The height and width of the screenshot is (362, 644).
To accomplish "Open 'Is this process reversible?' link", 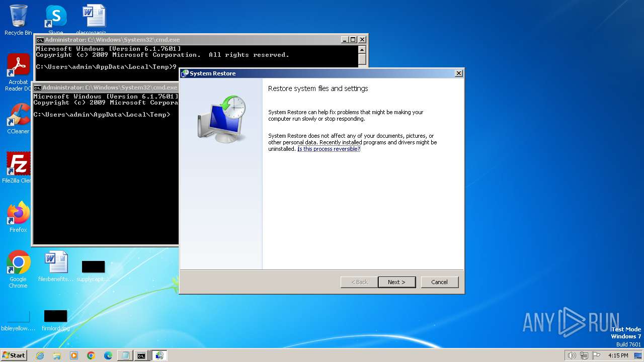I will [x=329, y=149].
